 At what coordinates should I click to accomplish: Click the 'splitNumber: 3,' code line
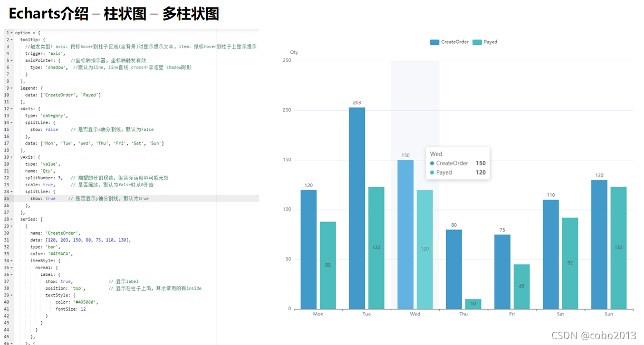(x=44, y=178)
